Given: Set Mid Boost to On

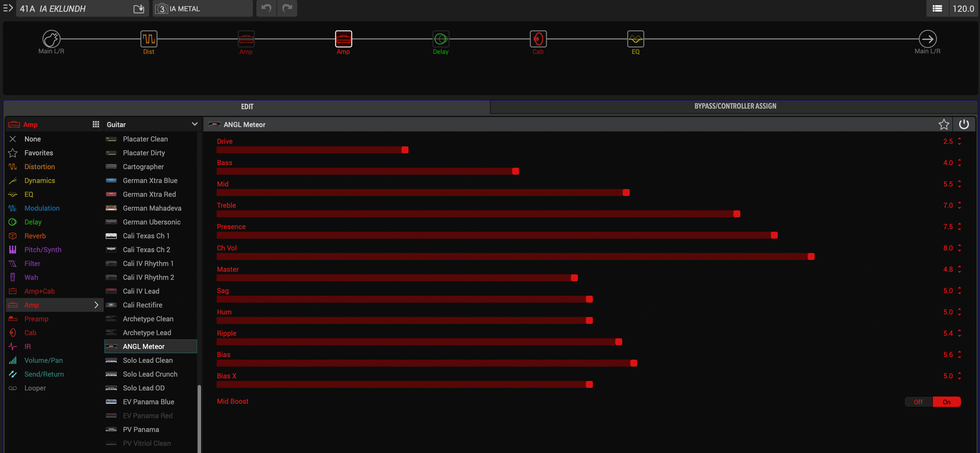Looking at the screenshot, I should pos(946,402).
